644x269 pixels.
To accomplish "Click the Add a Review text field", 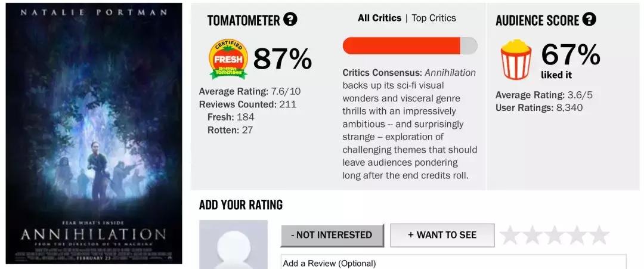I will point(453,262).
